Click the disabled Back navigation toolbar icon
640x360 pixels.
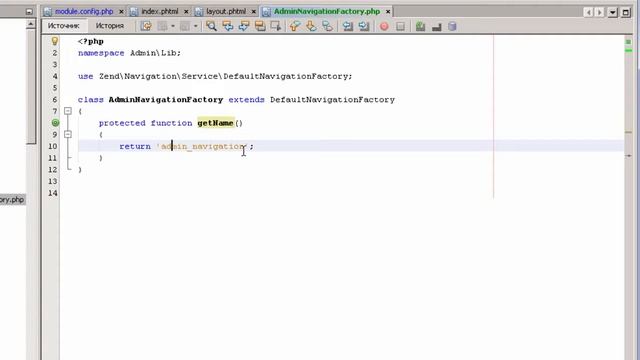point(163,26)
